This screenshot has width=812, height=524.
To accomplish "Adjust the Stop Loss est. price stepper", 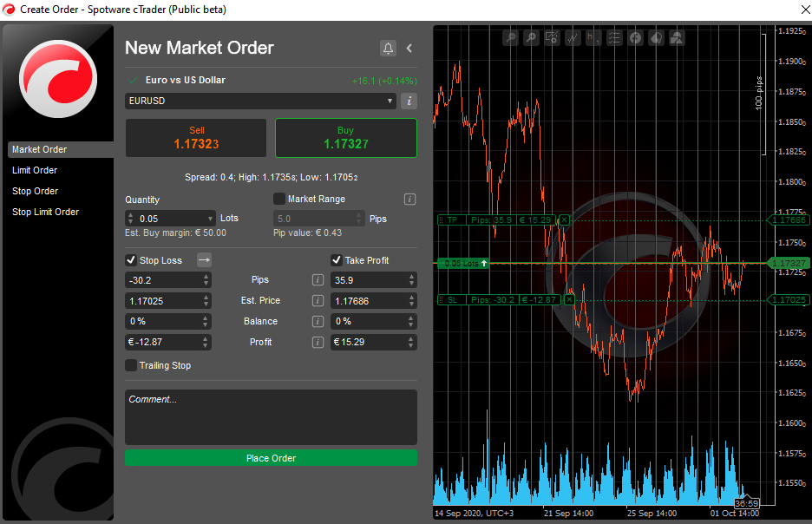I will [206, 301].
